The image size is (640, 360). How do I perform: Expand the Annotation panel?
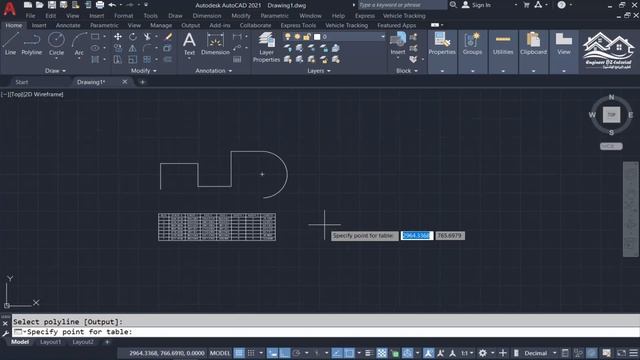pyautogui.click(x=213, y=71)
